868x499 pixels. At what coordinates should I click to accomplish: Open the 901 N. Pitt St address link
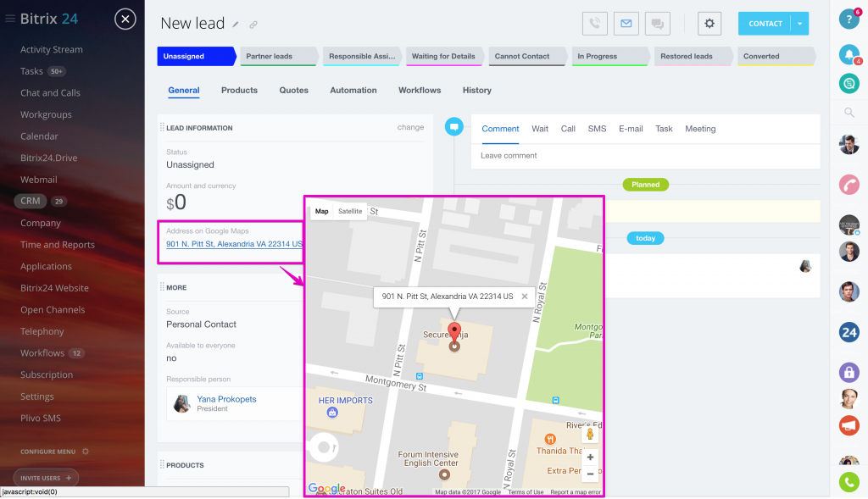click(x=234, y=244)
